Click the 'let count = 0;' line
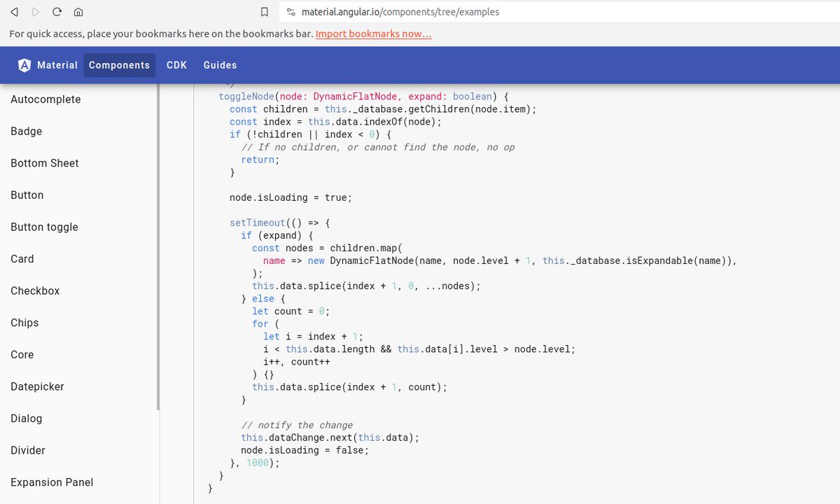The image size is (840, 504). pyautogui.click(x=290, y=311)
